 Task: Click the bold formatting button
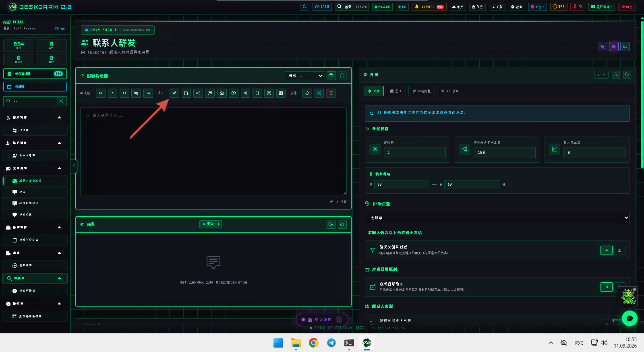pos(101,93)
